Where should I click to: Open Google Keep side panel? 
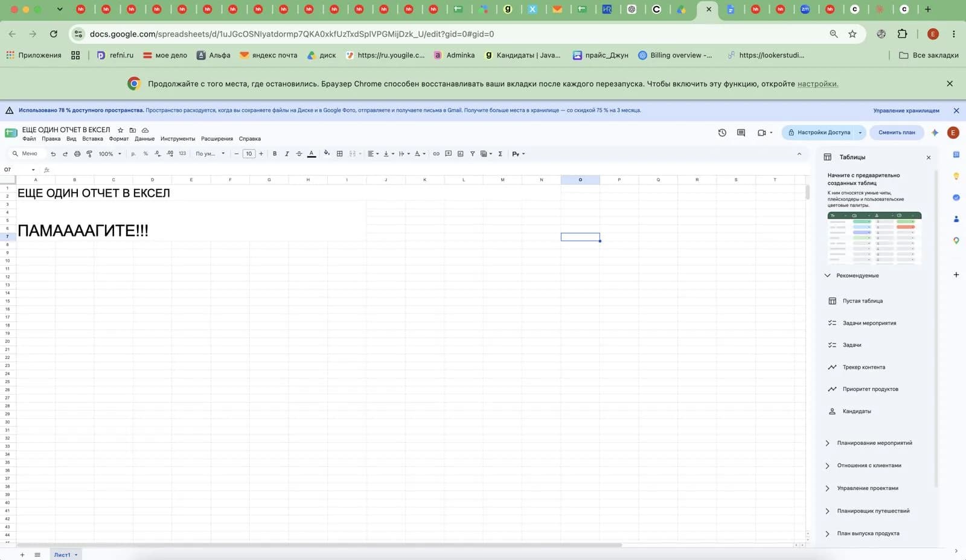[956, 176]
